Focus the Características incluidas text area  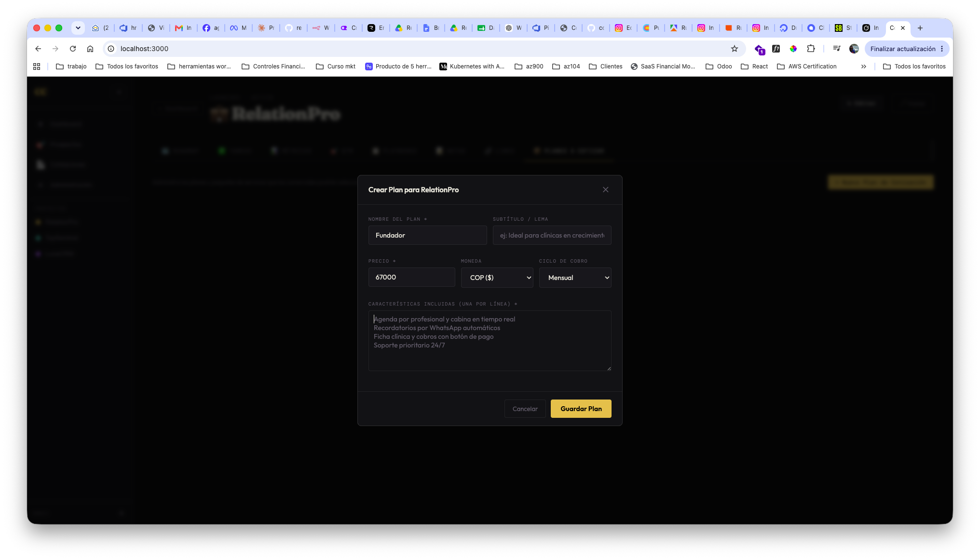click(x=490, y=341)
